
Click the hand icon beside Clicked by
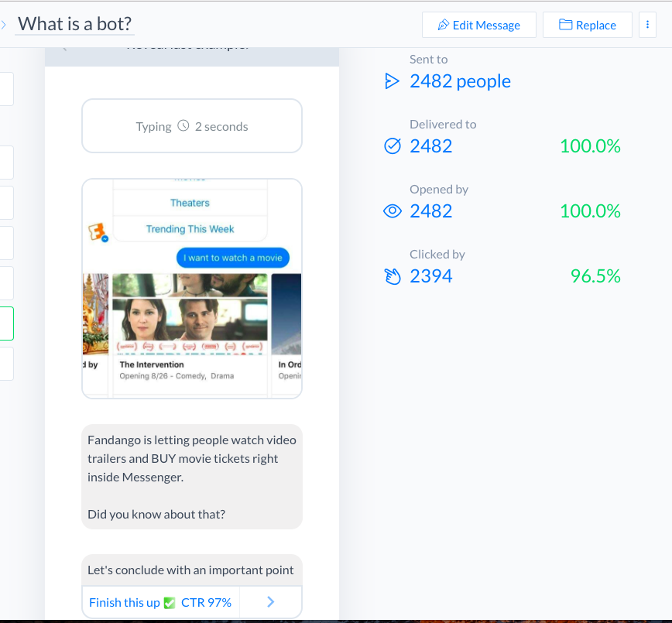tap(393, 276)
